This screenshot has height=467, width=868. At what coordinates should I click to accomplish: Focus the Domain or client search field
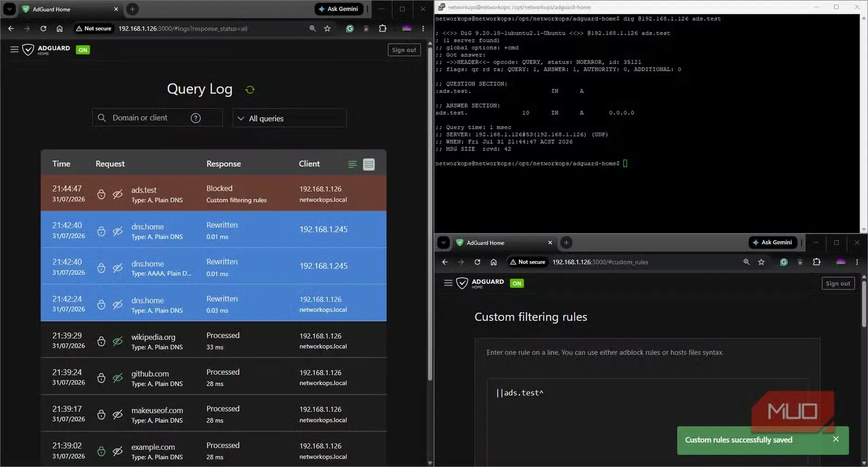(157, 118)
